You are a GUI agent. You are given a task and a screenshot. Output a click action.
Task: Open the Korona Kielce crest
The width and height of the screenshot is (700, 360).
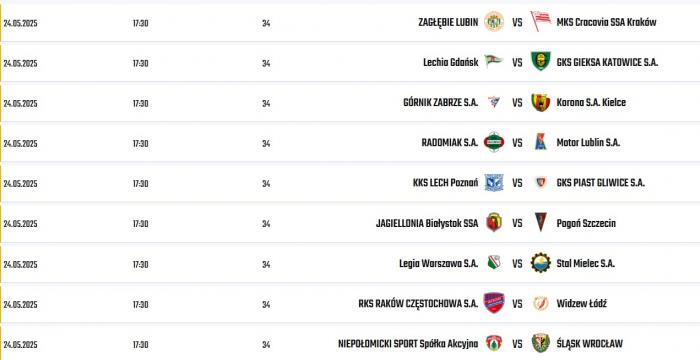541,102
